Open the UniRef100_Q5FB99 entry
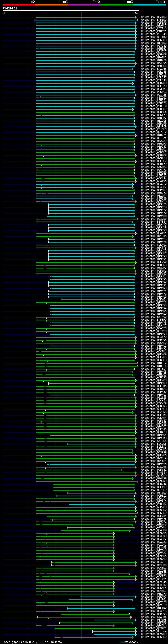 pyautogui.click(x=154, y=23)
